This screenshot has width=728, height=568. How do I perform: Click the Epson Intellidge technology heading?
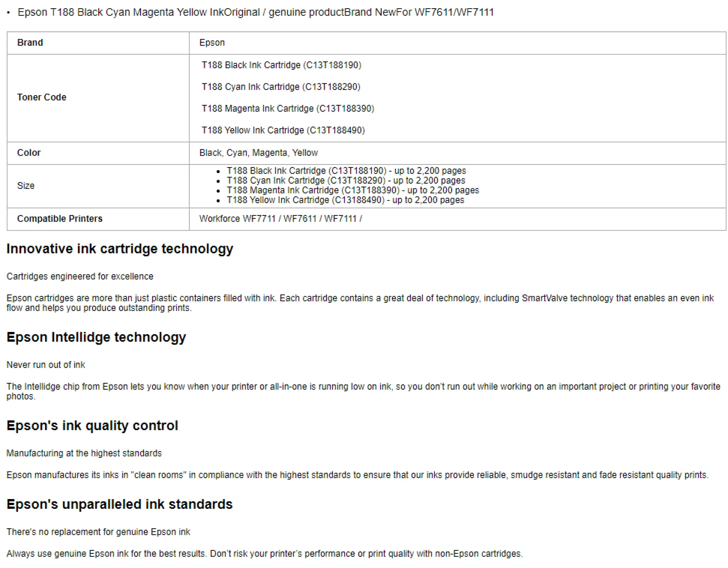point(96,337)
